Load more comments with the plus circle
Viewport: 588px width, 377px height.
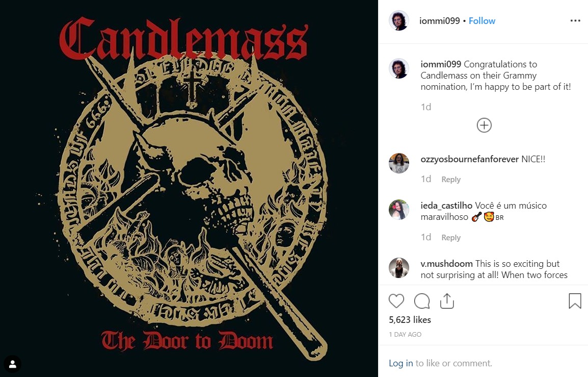pyautogui.click(x=484, y=125)
